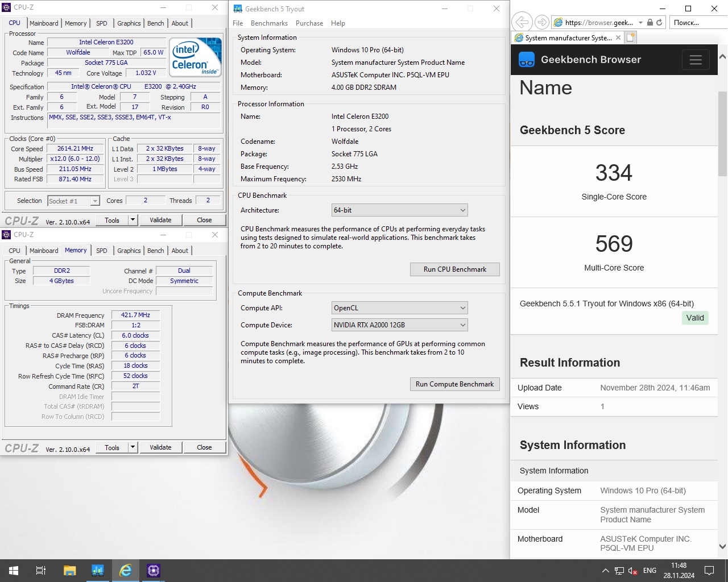Screen dimensions: 728x582
Task: Open a new tab in the browser
Action: (631, 38)
